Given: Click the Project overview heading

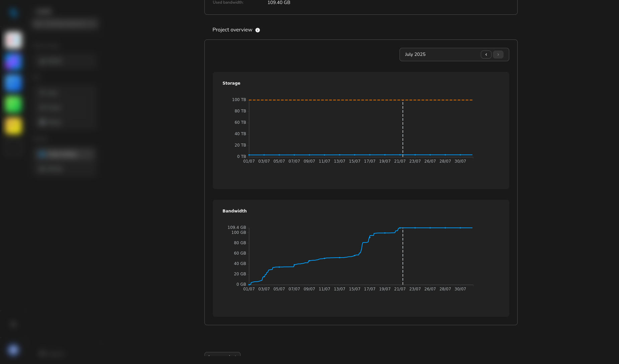Looking at the screenshot, I should point(232,30).
